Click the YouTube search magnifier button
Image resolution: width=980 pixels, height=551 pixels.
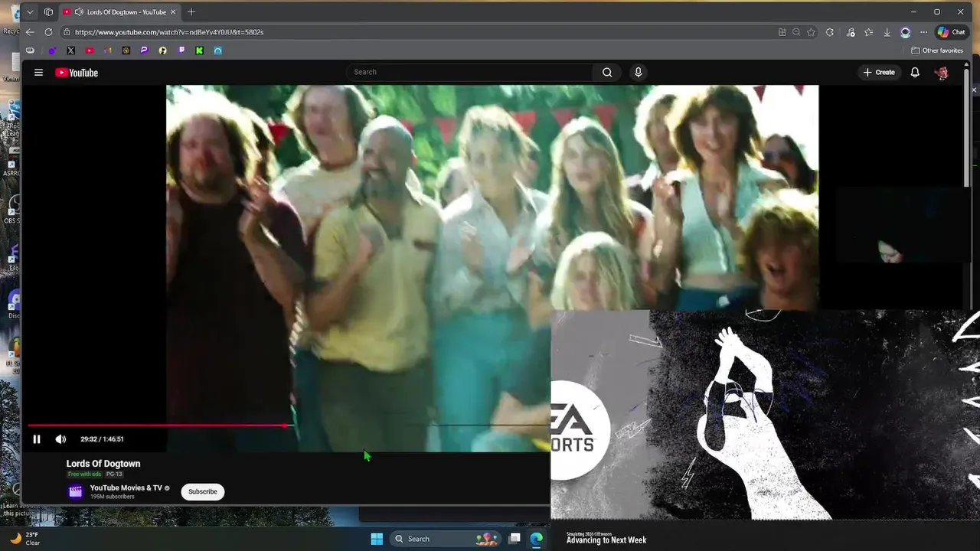(x=607, y=72)
